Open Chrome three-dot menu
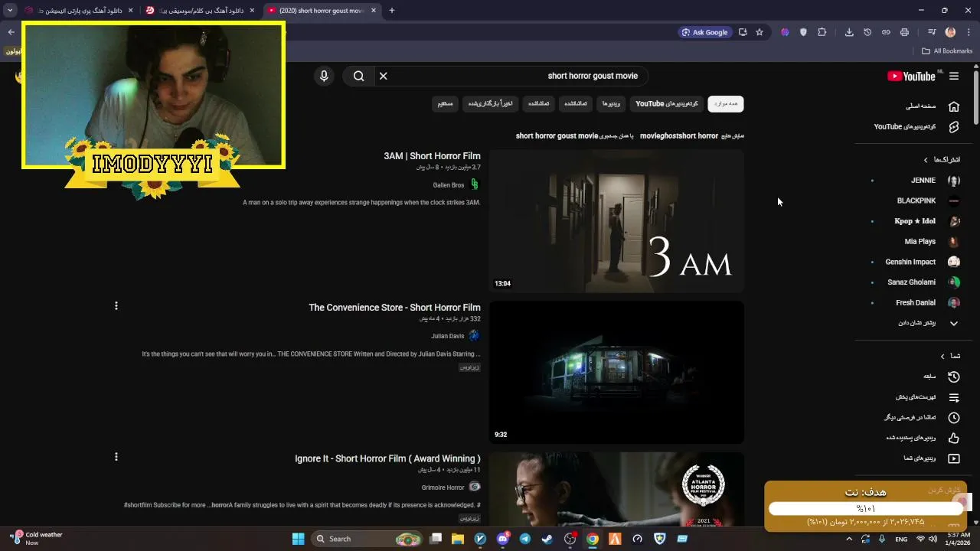The height and width of the screenshot is (551, 980). pyautogui.click(x=969, y=32)
